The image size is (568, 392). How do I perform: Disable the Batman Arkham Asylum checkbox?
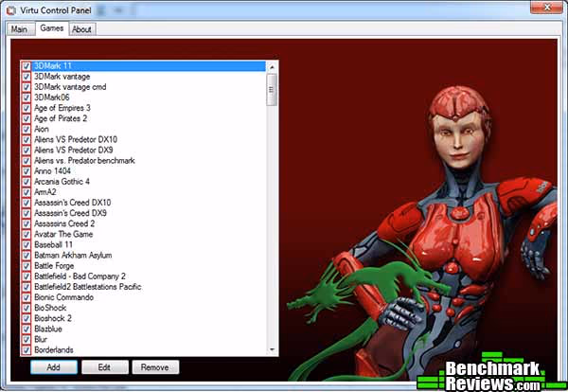(27, 256)
